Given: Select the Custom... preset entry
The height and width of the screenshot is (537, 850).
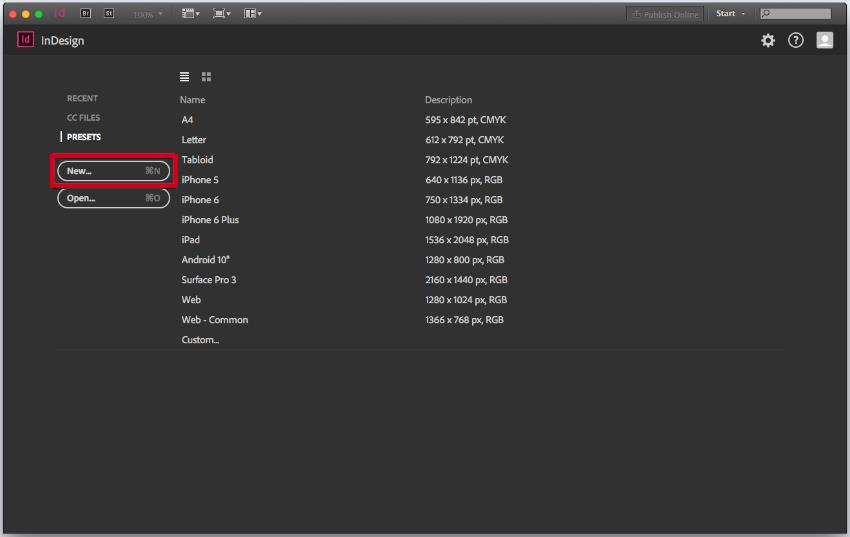Looking at the screenshot, I should [x=200, y=340].
